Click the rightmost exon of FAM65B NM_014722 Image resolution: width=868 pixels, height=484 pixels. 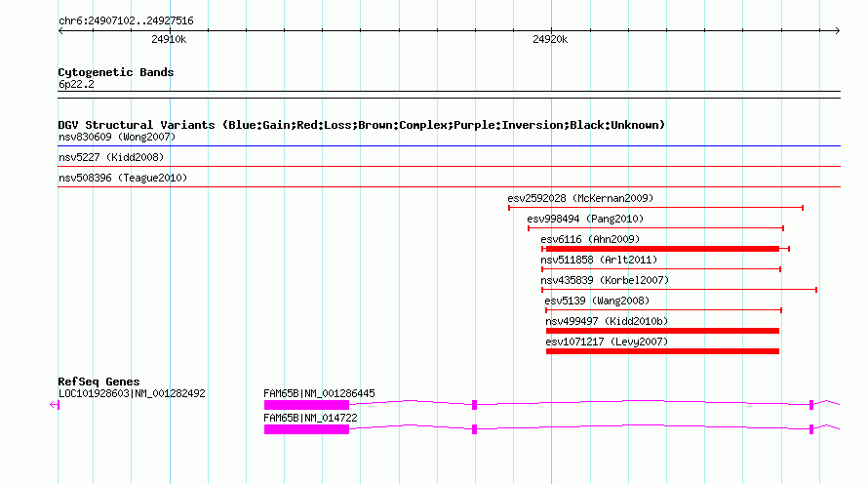click(x=811, y=429)
